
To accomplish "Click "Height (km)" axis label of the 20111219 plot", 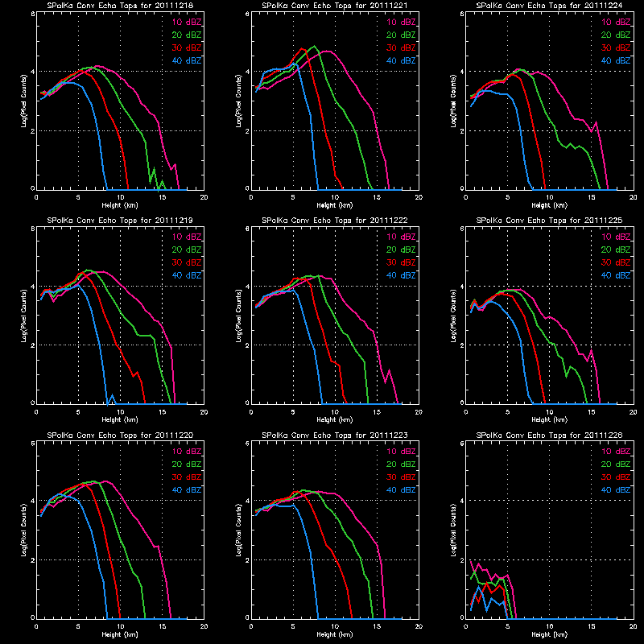I will click(120, 419).
